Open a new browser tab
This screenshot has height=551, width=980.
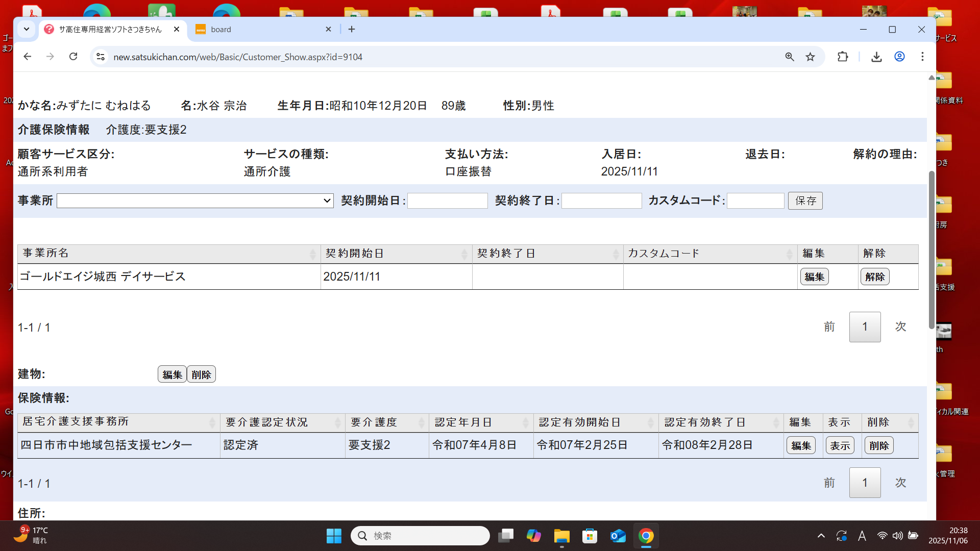coord(352,29)
